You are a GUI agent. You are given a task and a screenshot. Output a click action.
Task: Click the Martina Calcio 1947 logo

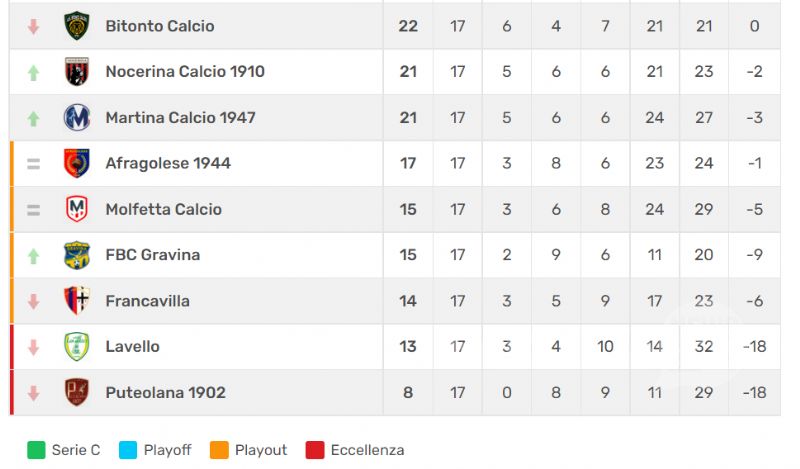pyautogui.click(x=77, y=117)
